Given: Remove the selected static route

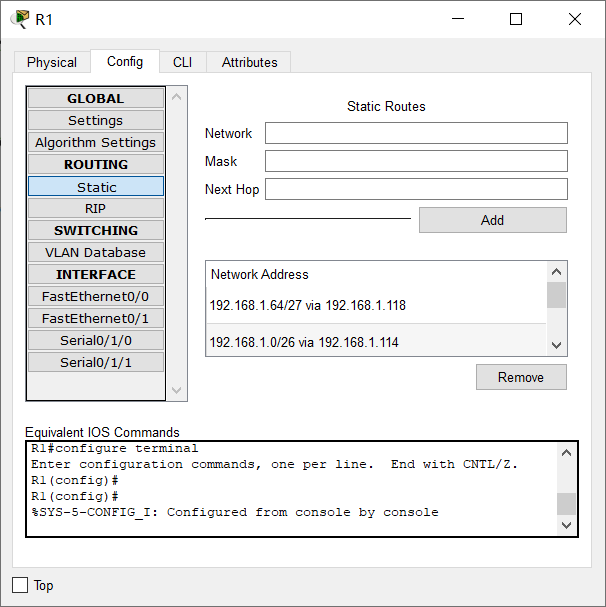Looking at the screenshot, I should coord(521,377).
